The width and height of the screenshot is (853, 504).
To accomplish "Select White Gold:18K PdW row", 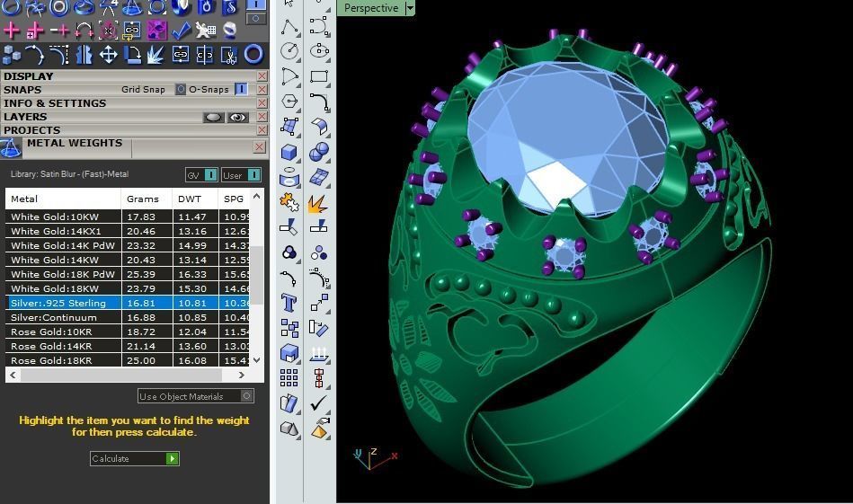I will [x=128, y=274].
